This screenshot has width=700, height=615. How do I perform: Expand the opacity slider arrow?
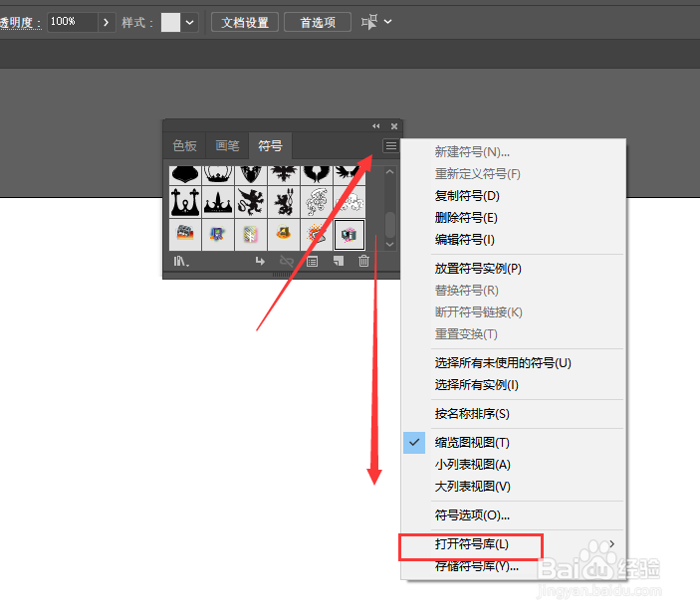(x=106, y=22)
